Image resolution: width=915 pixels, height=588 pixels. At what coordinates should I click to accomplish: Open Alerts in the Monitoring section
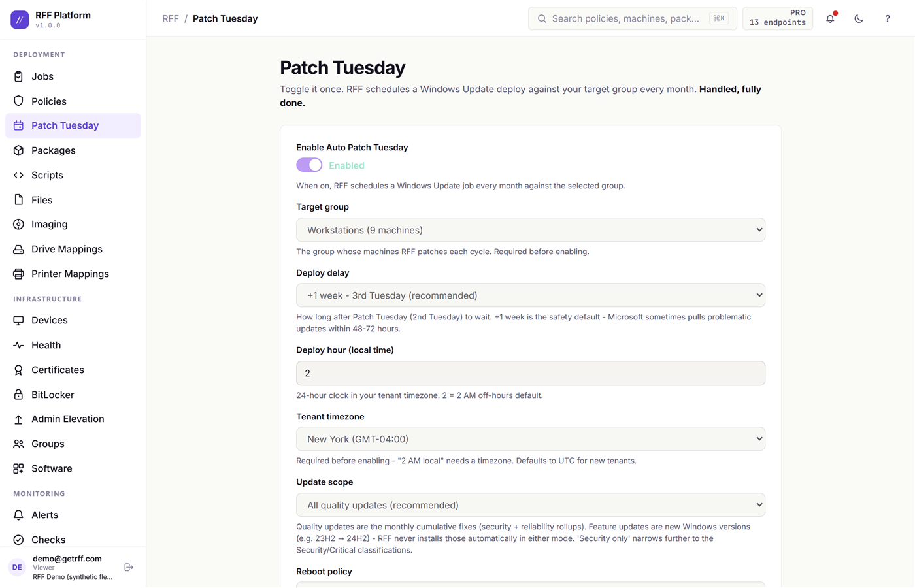tap(73, 515)
